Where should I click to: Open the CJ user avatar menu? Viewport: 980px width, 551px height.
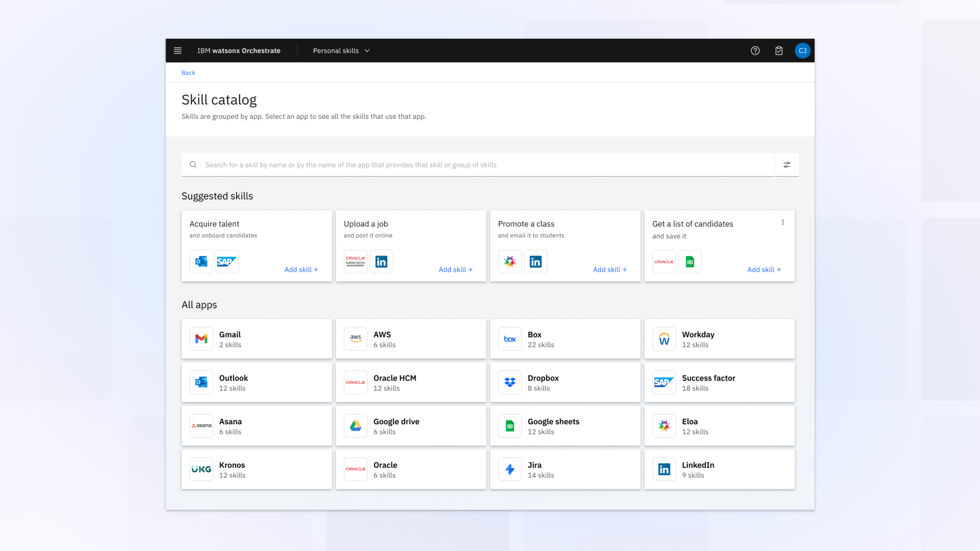(802, 51)
